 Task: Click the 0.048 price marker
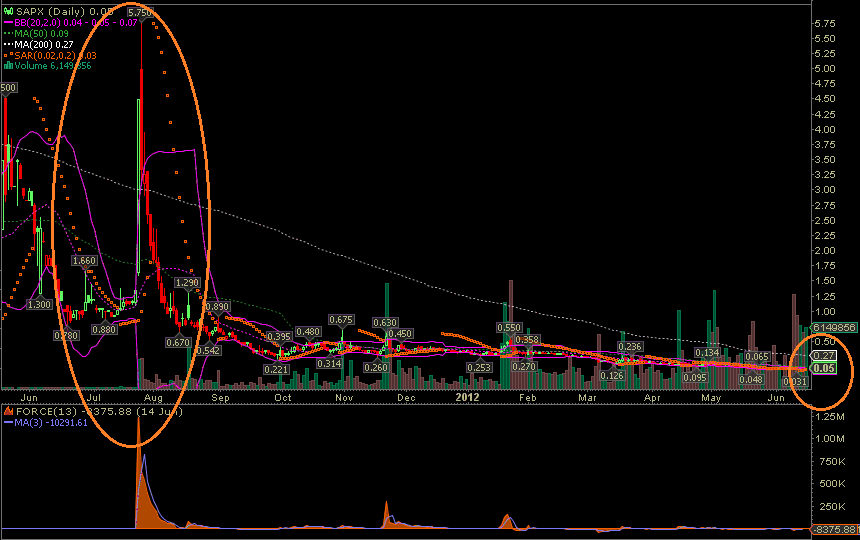(x=751, y=379)
